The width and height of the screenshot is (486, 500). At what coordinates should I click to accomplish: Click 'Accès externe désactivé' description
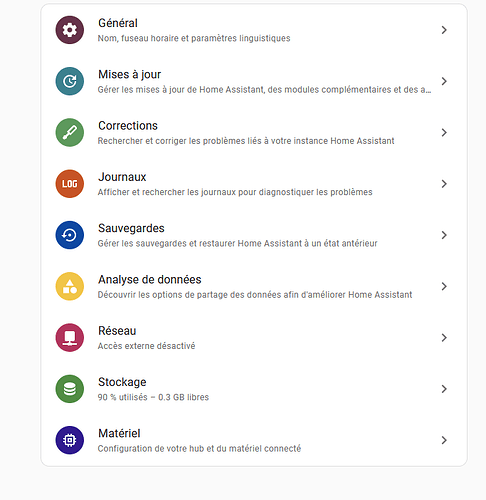pyautogui.click(x=146, y=346)
